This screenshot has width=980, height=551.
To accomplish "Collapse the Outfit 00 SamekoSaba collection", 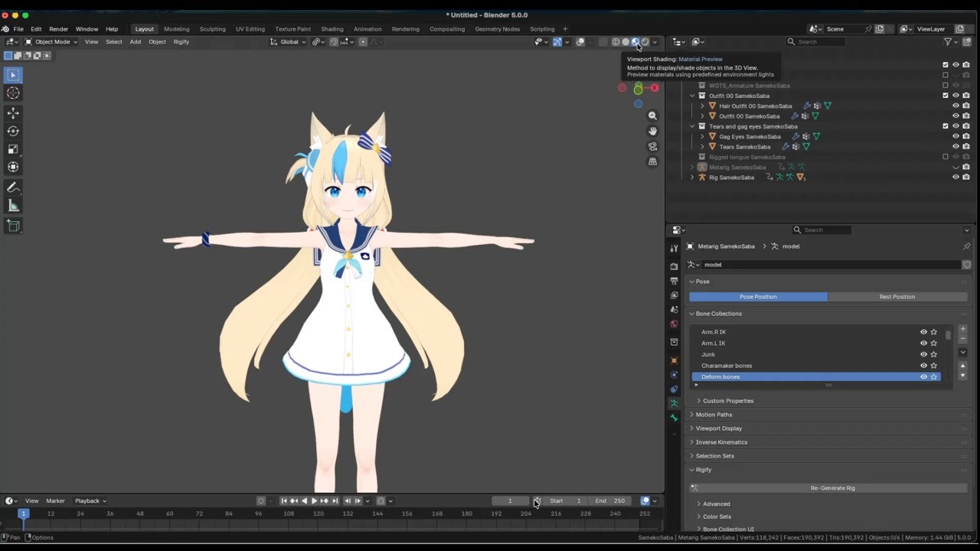I will pyautogui.click(x=692, y=96).
